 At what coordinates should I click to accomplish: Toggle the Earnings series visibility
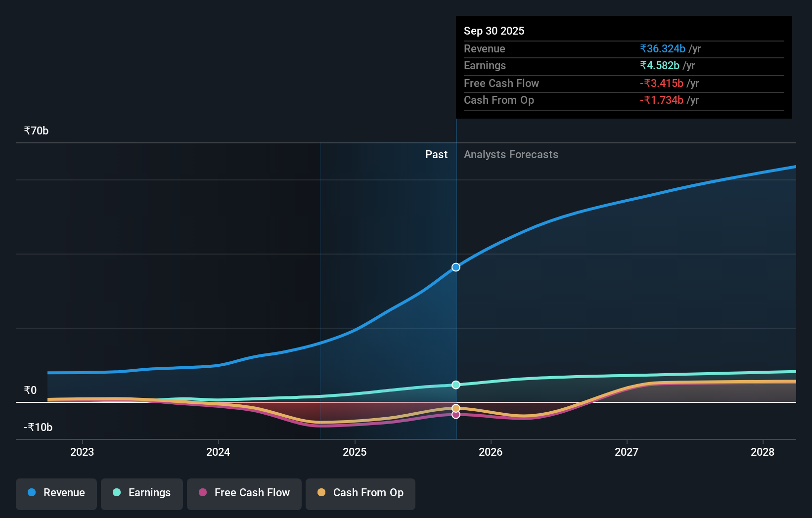[x=142, y=493]
